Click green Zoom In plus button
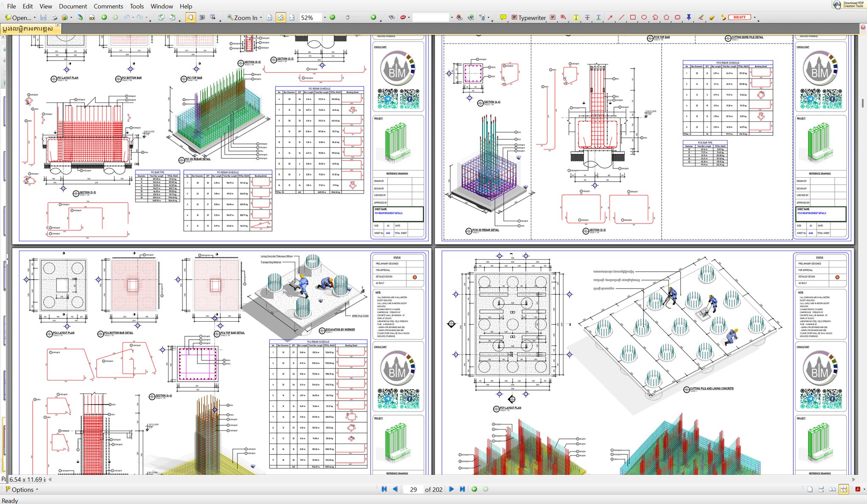 pos(373,17)
